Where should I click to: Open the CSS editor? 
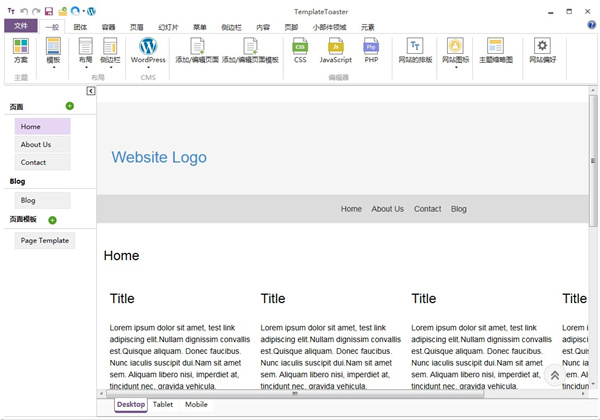tap(300, 50)
